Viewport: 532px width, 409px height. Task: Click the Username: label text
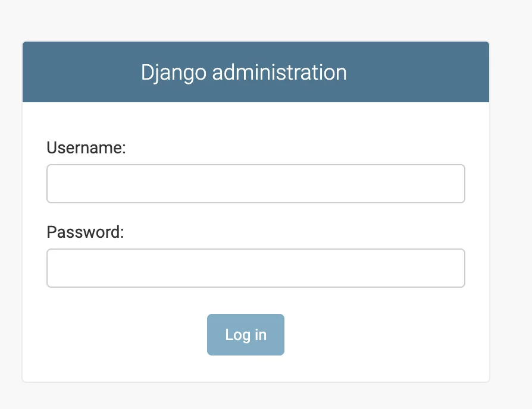(x=86, y=147)
